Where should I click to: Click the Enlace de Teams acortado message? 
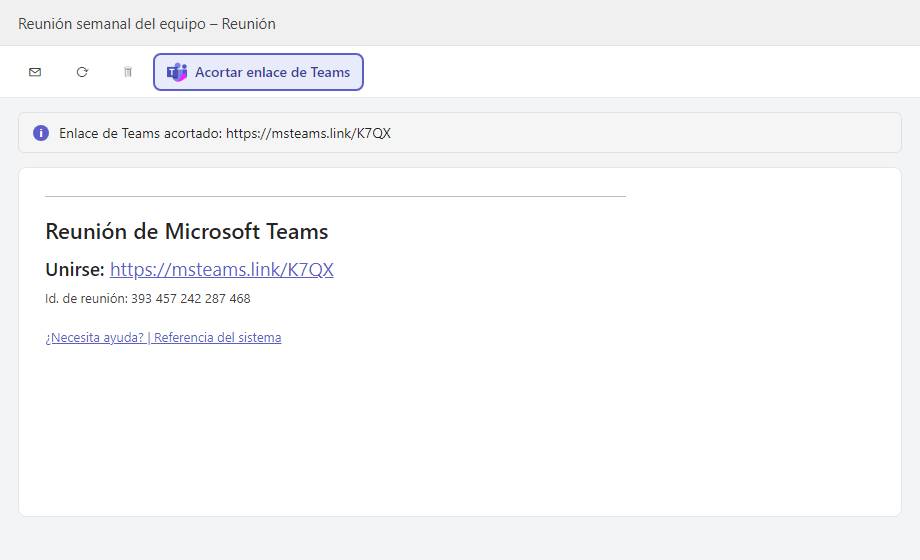(x=225, y=133)
